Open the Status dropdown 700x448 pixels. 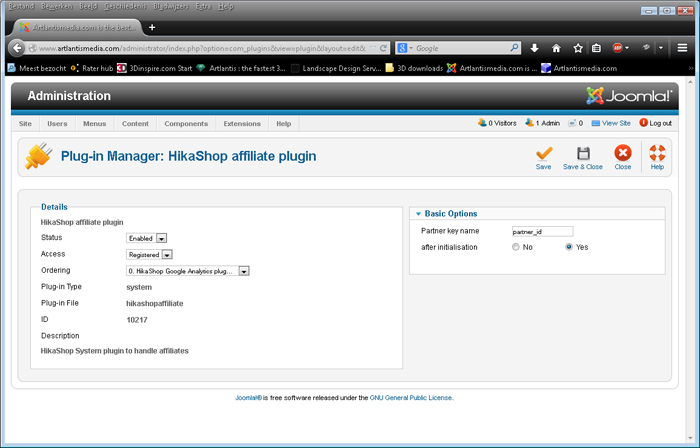[x=146, y=238]
